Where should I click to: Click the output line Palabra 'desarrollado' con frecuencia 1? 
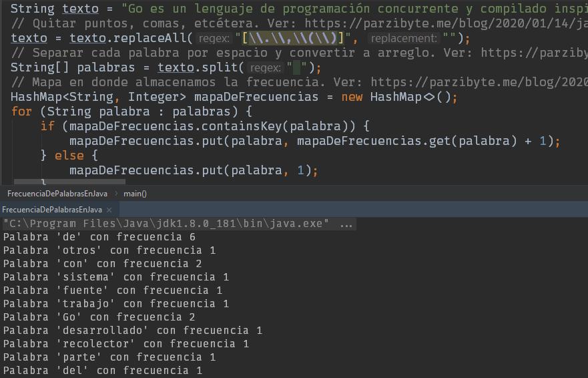pyautogui.click(x=133, y=331)
